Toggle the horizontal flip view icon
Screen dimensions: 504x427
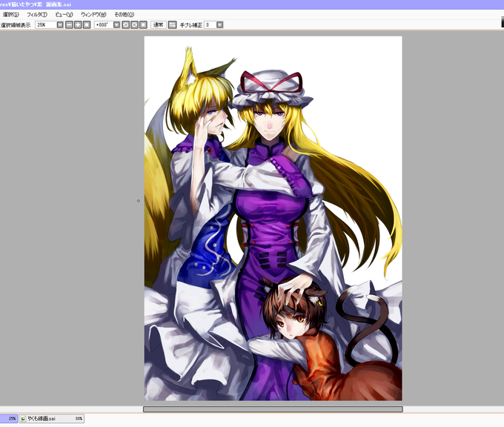click(x=172, y=24)
